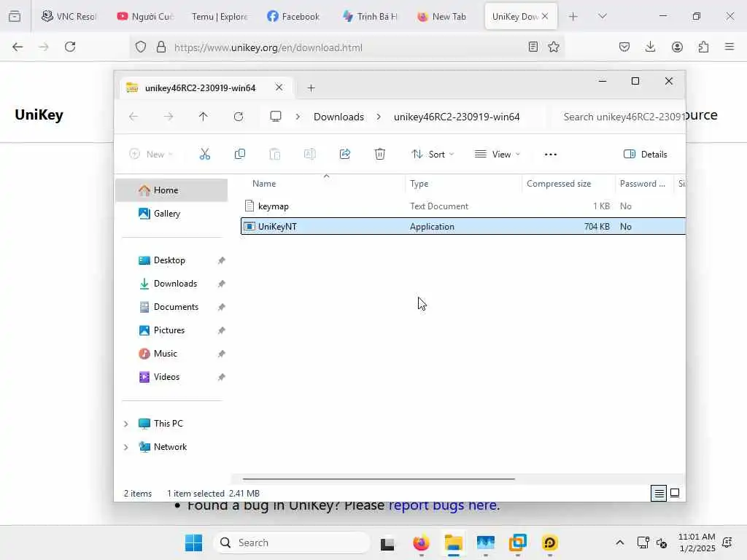747x560 pixels.
Task: Reload the UniKey download page
Action: (x=70, y=47)
